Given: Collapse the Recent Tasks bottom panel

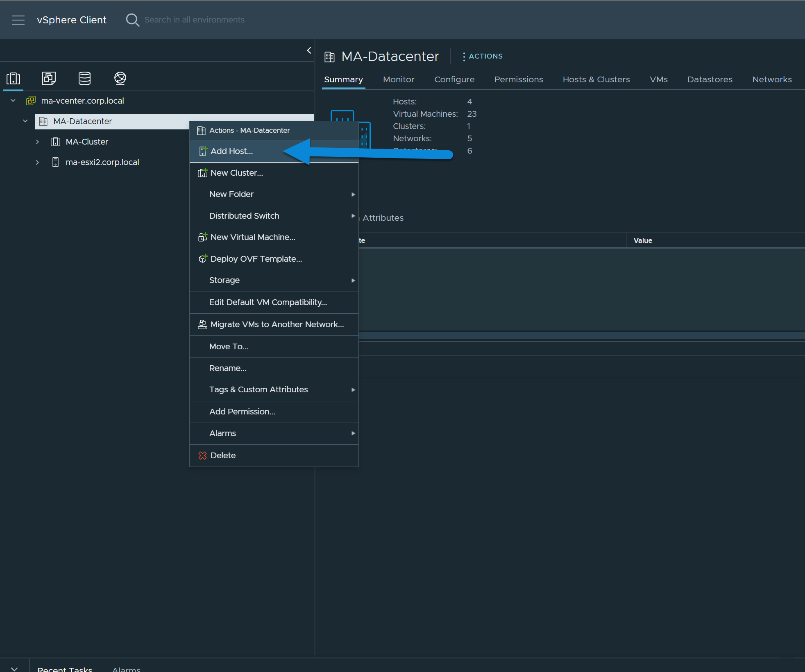Looking at the screenshot, I should click(14, 668).
